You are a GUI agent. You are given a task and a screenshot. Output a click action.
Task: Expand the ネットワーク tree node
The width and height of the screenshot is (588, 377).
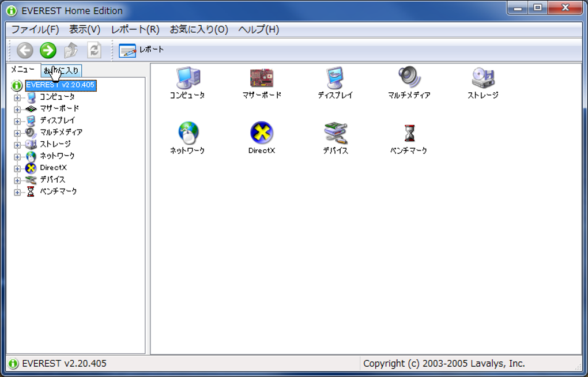[x=17, y=157]
